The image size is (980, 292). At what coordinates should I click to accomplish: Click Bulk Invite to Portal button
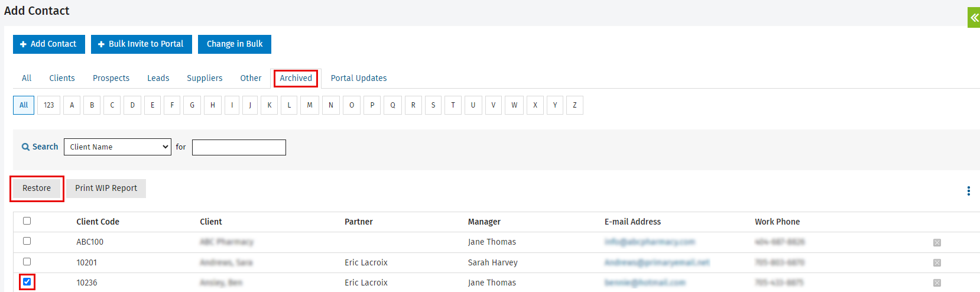141,44
